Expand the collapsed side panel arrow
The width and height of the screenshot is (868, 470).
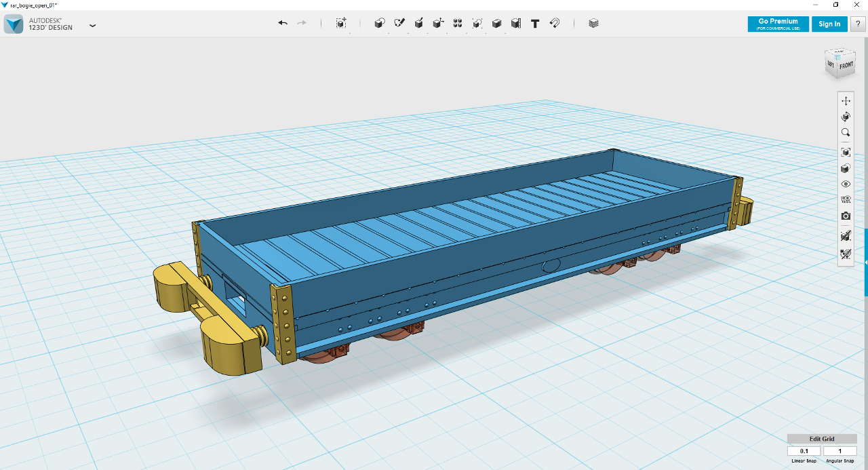click(x=866, y=262)
